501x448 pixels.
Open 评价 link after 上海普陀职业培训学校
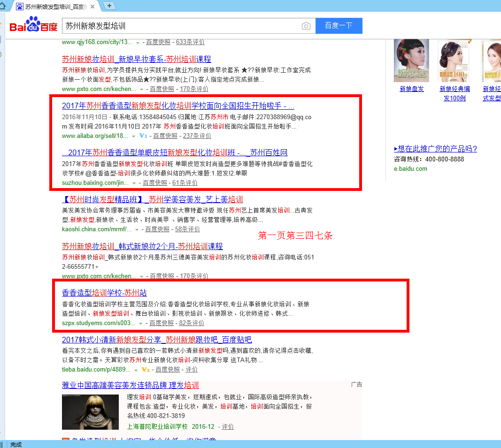click(x=228, y=427)
